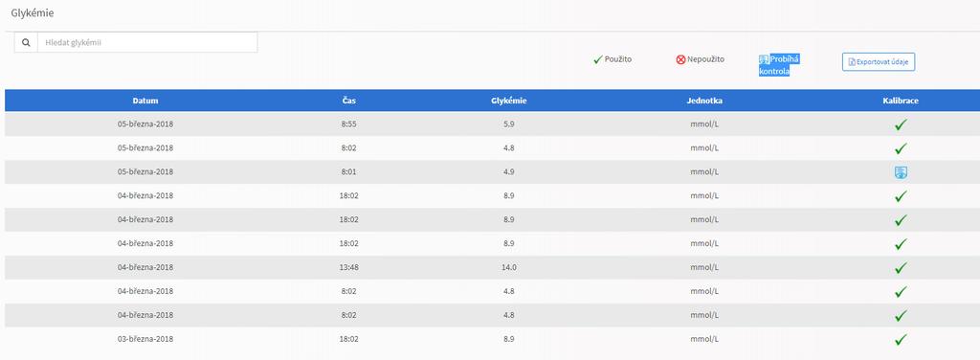Click mmol/L in the 8:55 row

point(704,124)
